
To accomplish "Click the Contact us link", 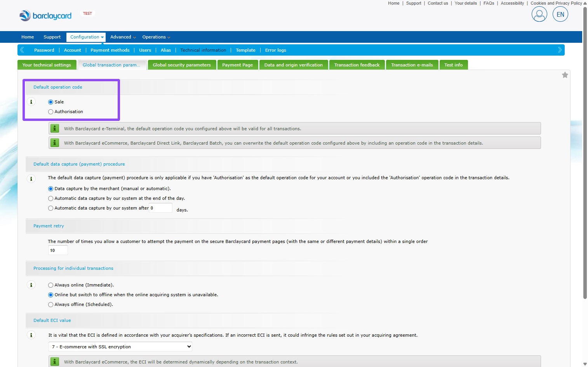I will tap(438, 3).
